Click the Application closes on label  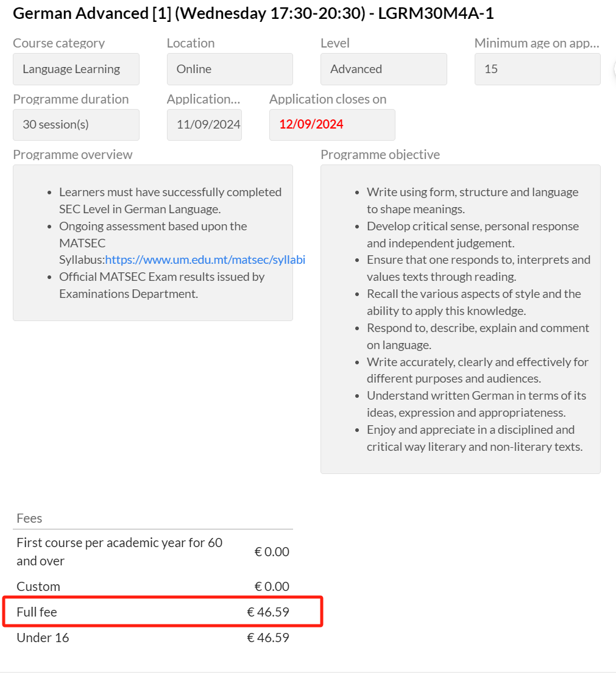click(x=328, y=99)
